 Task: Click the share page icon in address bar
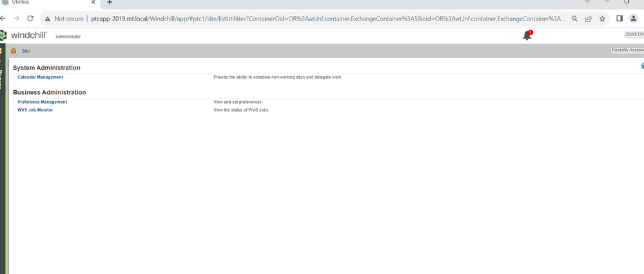589,19
